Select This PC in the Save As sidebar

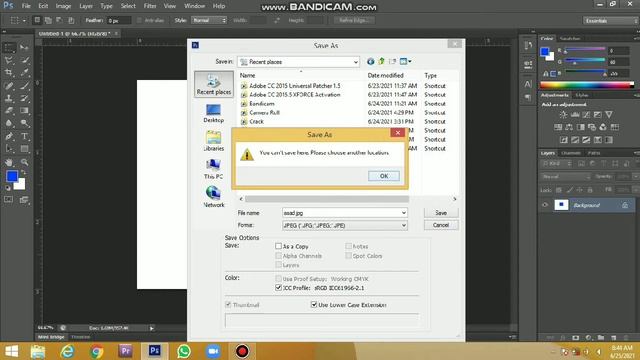(213, 169)
